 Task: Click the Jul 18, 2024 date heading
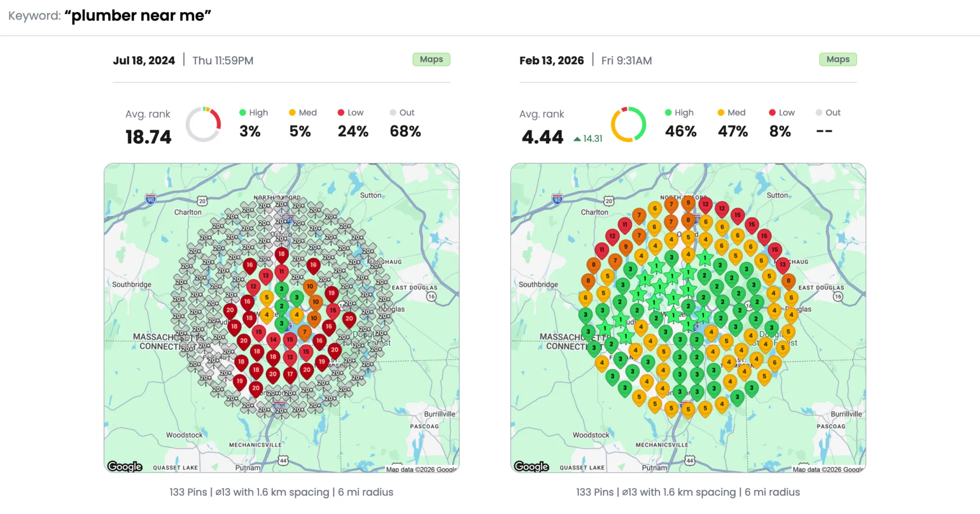tap(144, 60)
